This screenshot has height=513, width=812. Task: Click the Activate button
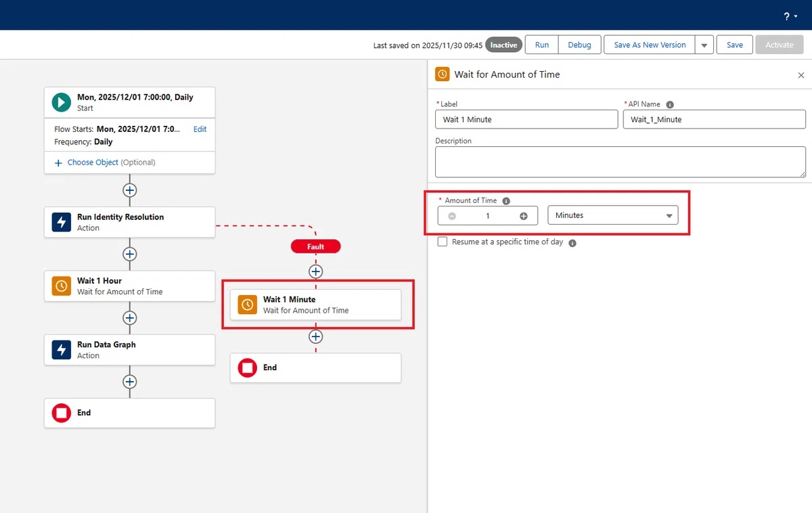780,45
